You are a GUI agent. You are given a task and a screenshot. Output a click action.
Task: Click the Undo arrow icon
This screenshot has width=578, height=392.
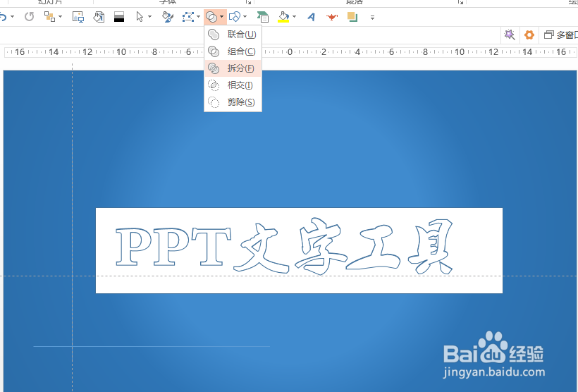pyautogui.click(x=3, y=17)
